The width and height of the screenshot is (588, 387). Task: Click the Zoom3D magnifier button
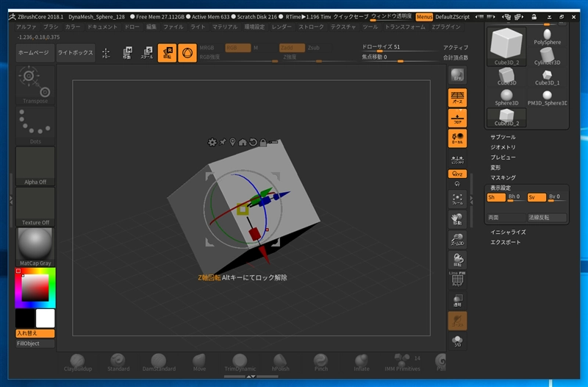coord(457,239)
